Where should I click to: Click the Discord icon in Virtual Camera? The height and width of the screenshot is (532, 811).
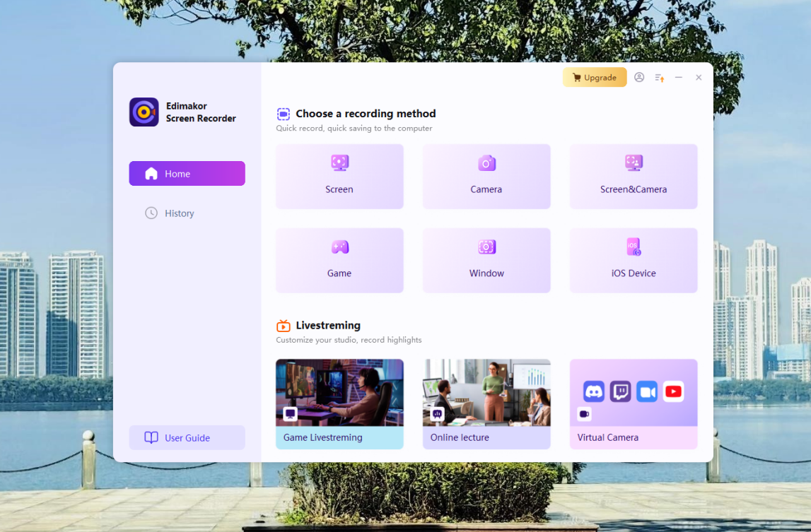click(594, 391)
